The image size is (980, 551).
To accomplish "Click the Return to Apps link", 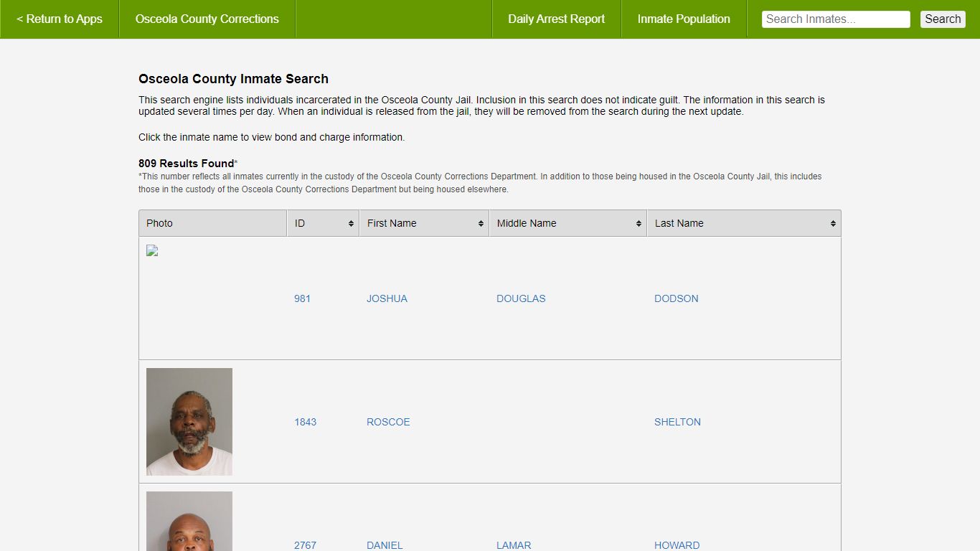I will [x=60, y=19].
